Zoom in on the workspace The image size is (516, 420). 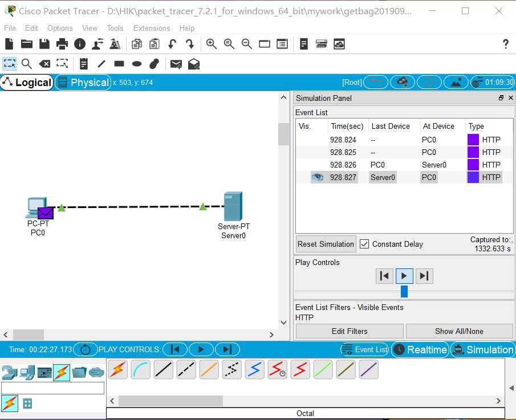212,44
